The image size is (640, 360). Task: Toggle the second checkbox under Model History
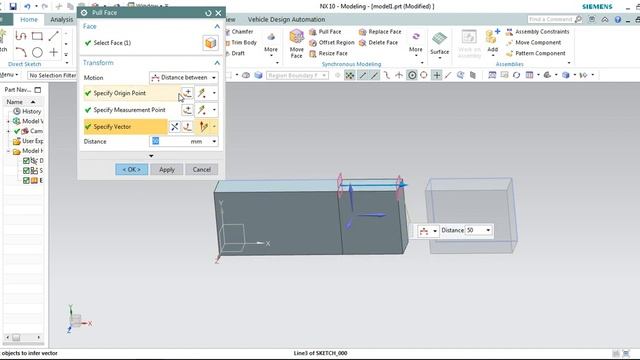(x=26, y=171)
